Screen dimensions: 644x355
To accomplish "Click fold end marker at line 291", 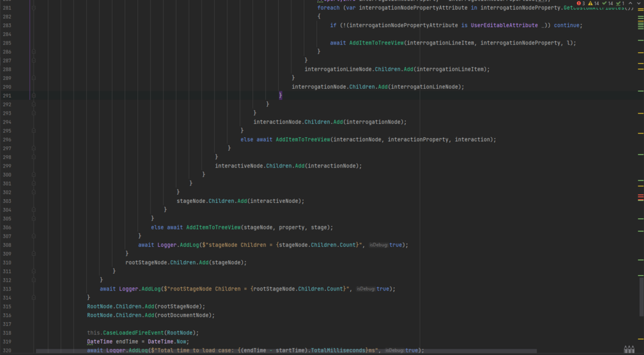I will pyautogui.click(x=33, y=96).
